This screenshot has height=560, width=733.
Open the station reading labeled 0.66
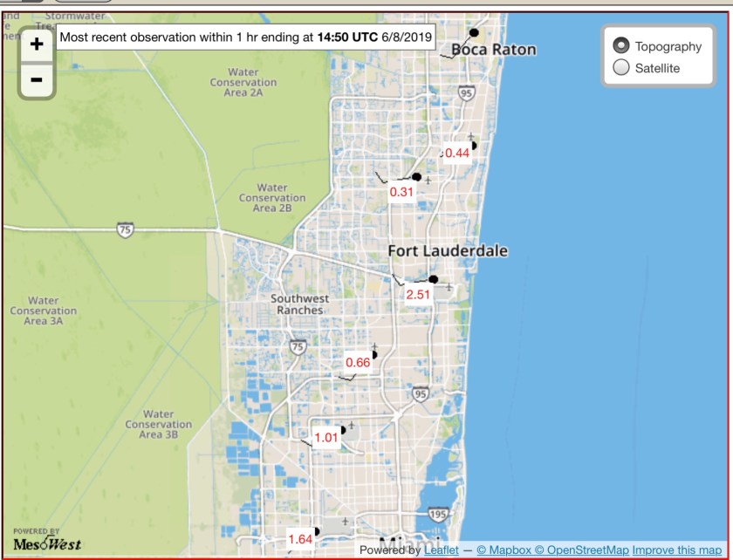358,362
